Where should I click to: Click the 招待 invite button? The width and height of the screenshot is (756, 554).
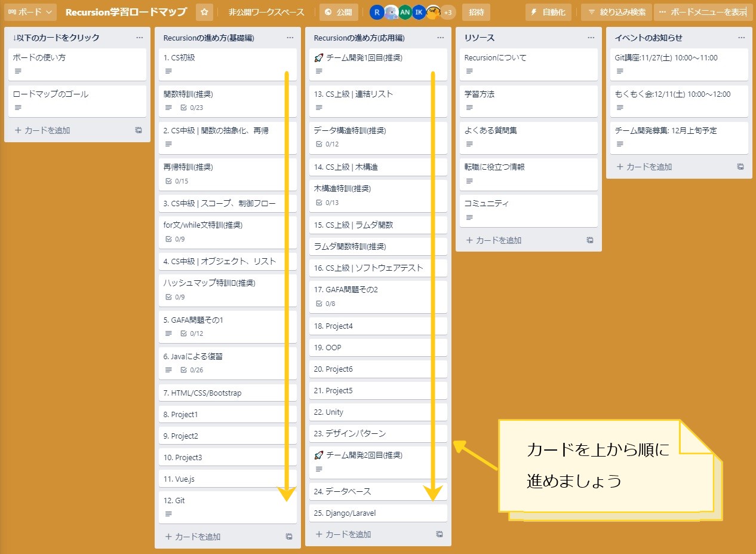[476, 12]
